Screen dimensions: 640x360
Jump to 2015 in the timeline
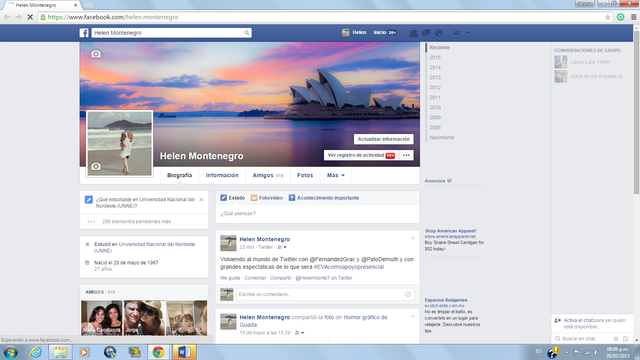[x=435, y=58]
